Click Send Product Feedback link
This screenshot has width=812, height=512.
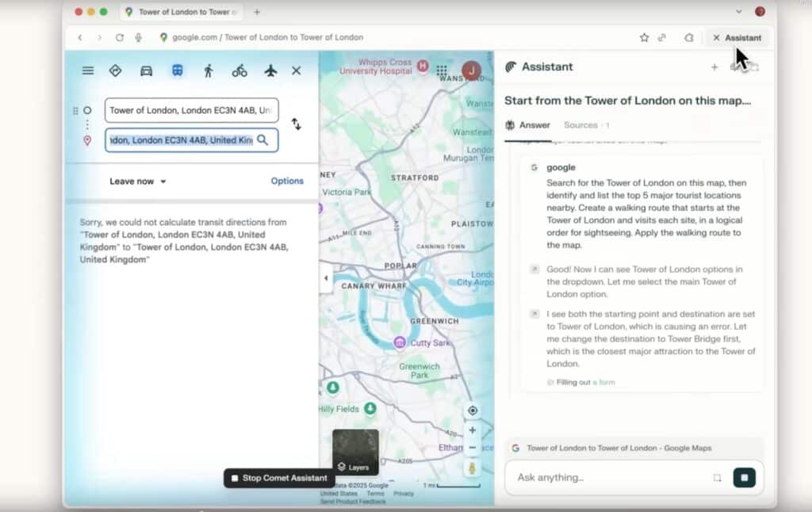(353, 502)
